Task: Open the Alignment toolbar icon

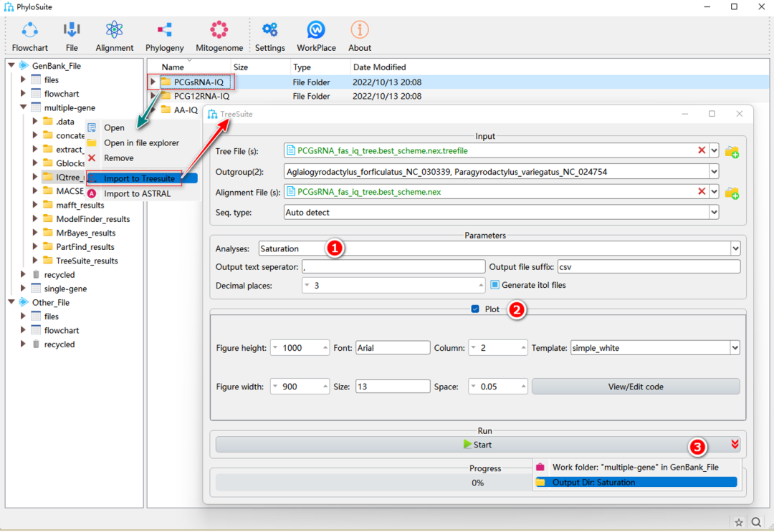Action: tap(115, 31)
